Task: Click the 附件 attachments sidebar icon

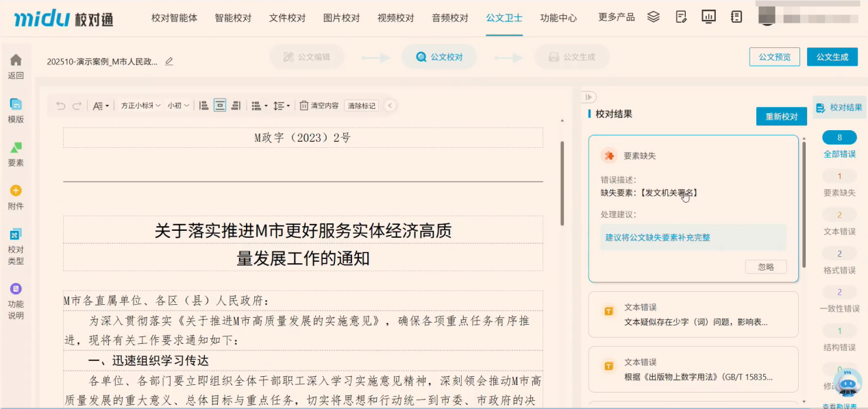Action: click(15, 196)
